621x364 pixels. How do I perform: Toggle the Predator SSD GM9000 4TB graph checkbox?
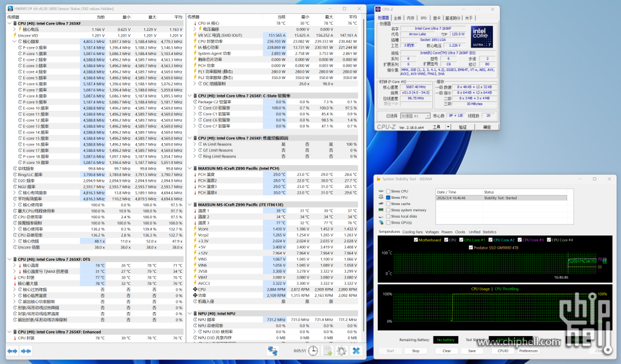471,247
